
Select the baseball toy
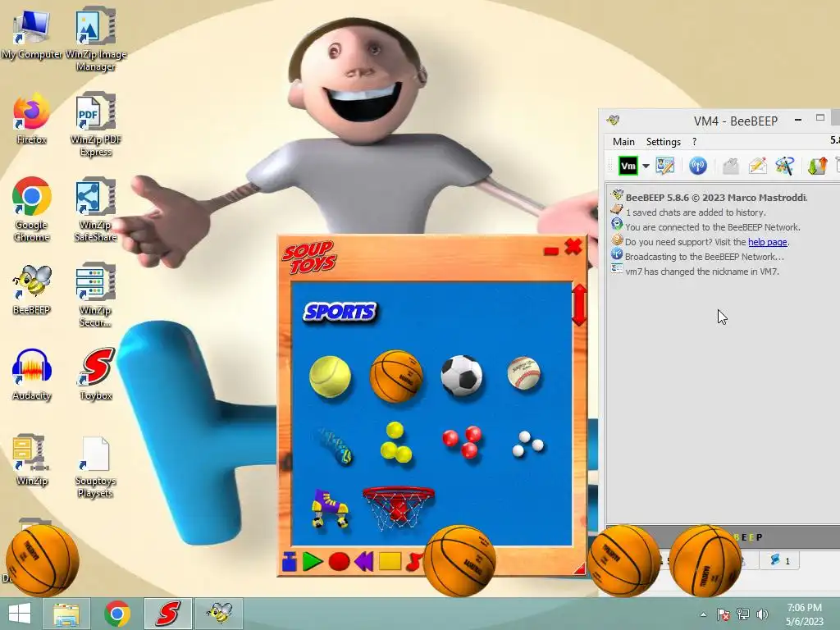coord(524,373)
